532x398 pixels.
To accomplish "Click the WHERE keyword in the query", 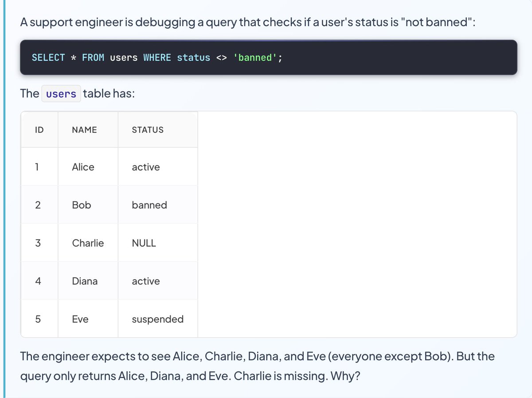I will (157, 58).
